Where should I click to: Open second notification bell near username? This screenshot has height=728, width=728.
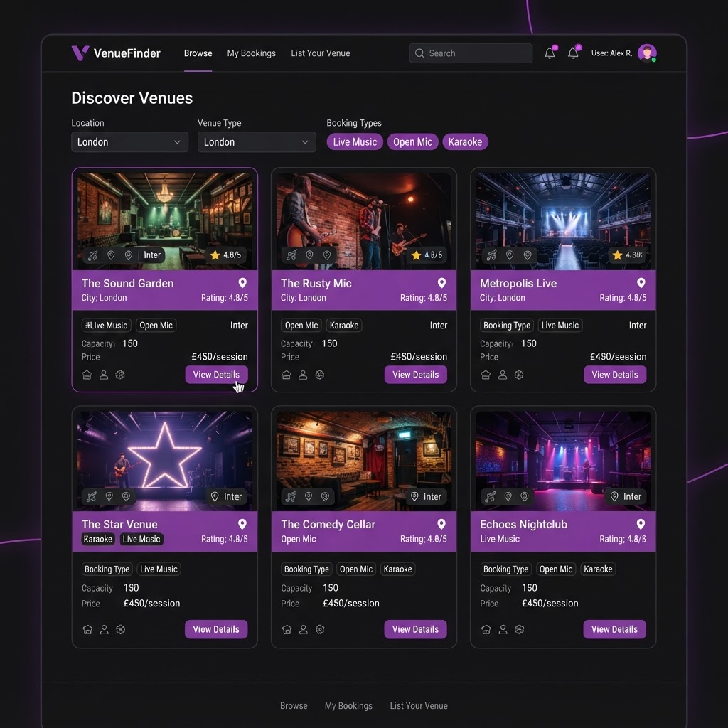pos(574,53)
